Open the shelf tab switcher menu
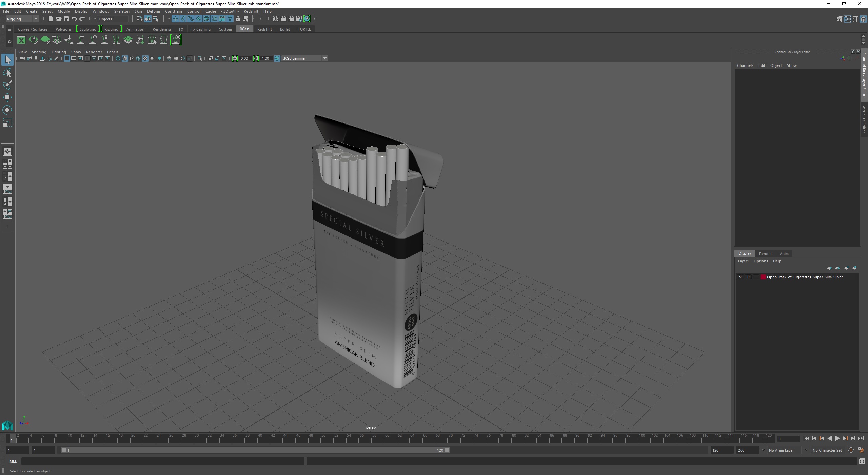868x475 pixels. pyautogui.click(x=9, y=30)
